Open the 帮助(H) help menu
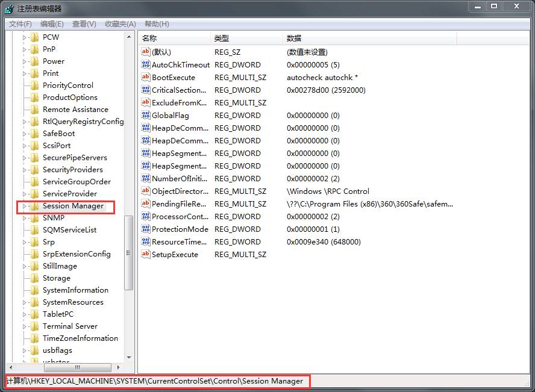Image resolution: width=535 pixels, height=392 pixels. tap(157, 24)
